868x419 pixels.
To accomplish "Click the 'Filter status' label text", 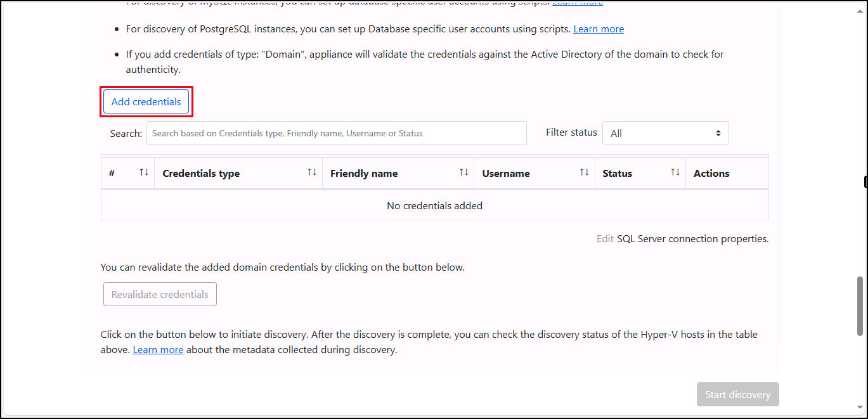I will [x=571, y=132].
